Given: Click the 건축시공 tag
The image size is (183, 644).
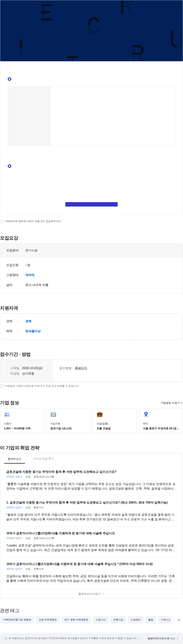Looking at the screenshot, I should [118, 620].
